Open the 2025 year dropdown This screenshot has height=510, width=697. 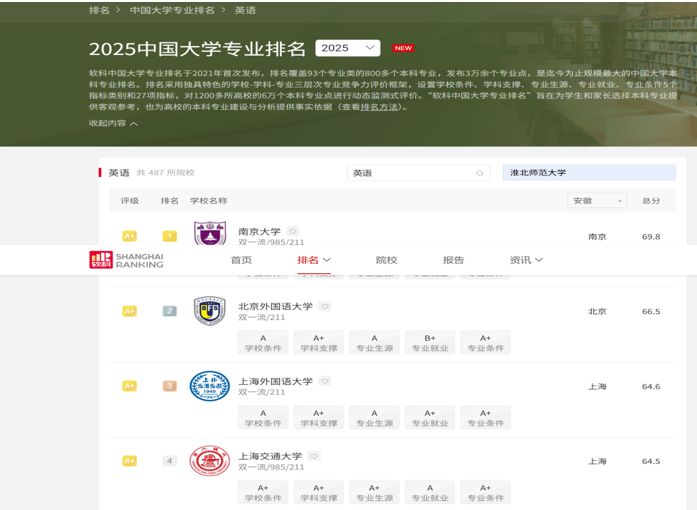click(x=347, y=48)
